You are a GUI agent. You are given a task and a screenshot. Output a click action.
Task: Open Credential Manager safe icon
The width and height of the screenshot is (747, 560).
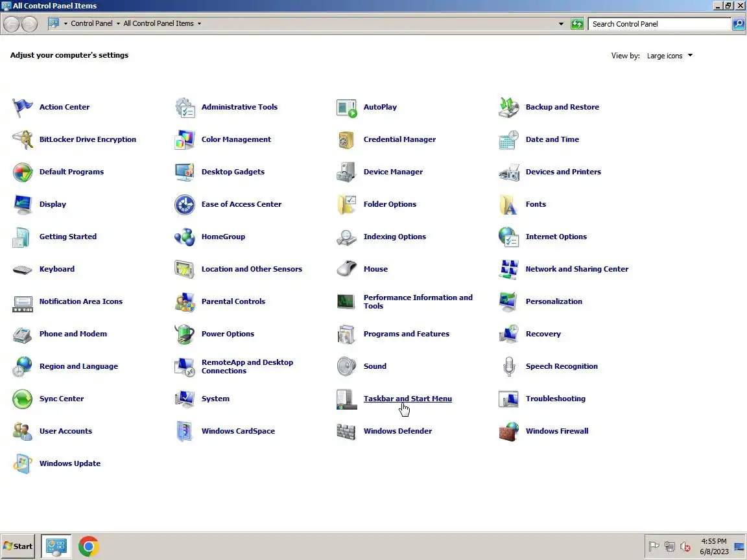[x=346, y=139]
